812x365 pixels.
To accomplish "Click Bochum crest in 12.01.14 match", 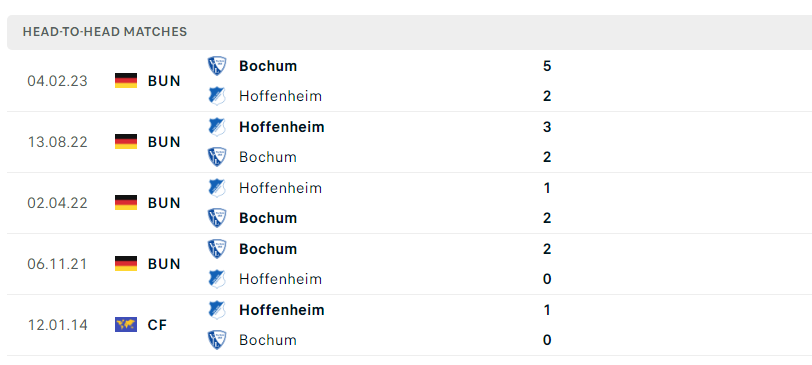I will click(217, 340).
